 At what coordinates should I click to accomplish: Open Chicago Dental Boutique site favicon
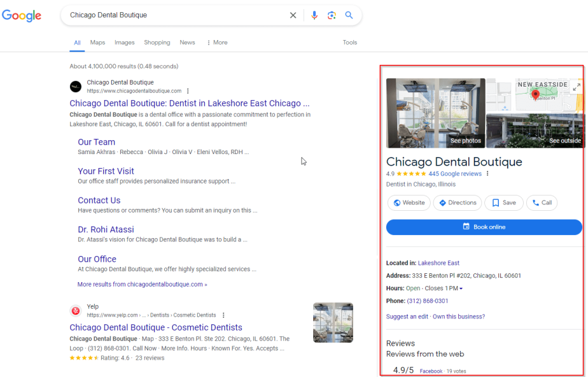coord(76,87)
